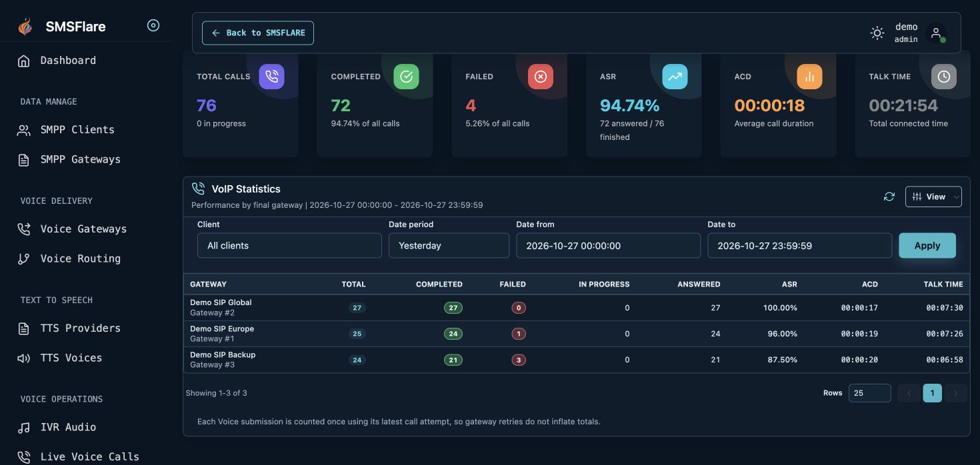Sort by the ASR column header

[x=789, y=284]
